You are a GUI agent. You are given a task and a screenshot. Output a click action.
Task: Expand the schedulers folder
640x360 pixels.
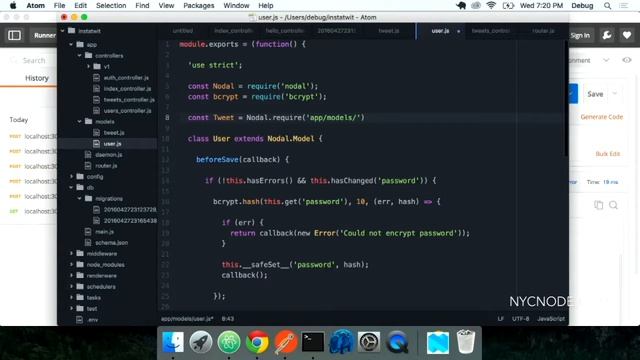[71, 287]
